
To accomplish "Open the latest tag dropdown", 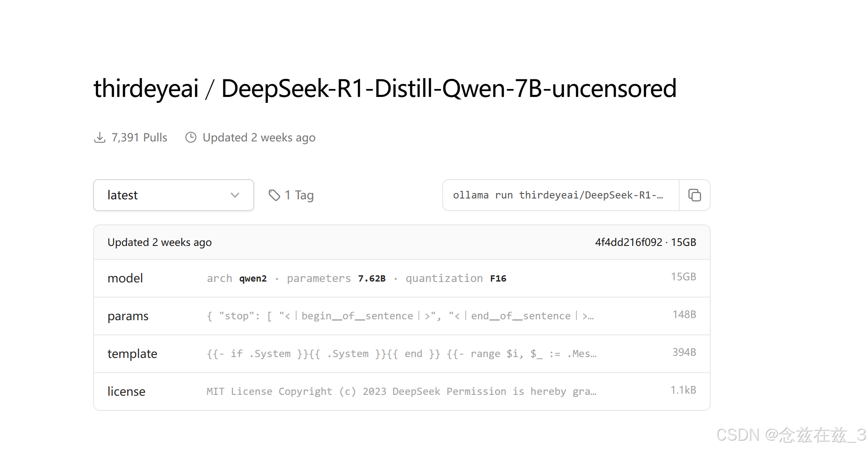I will coord(174,195).
